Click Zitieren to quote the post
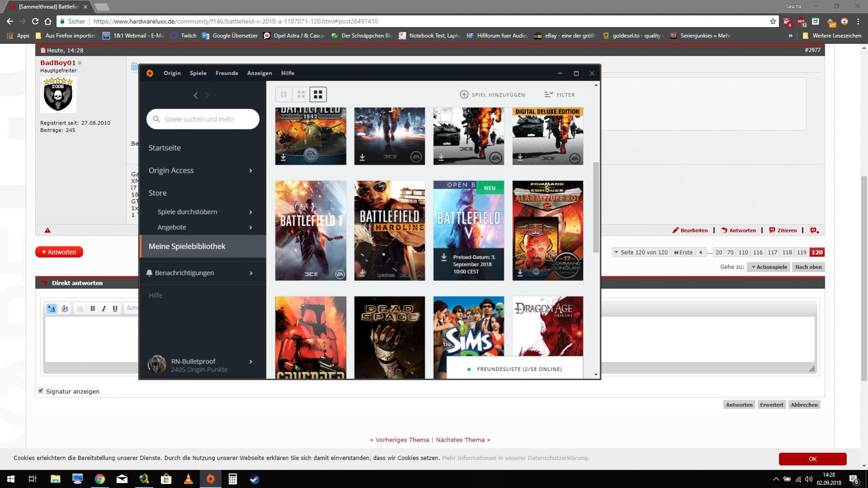Image resolution: width=868 pixels, height=488 pixels. (x=783, y=230)
